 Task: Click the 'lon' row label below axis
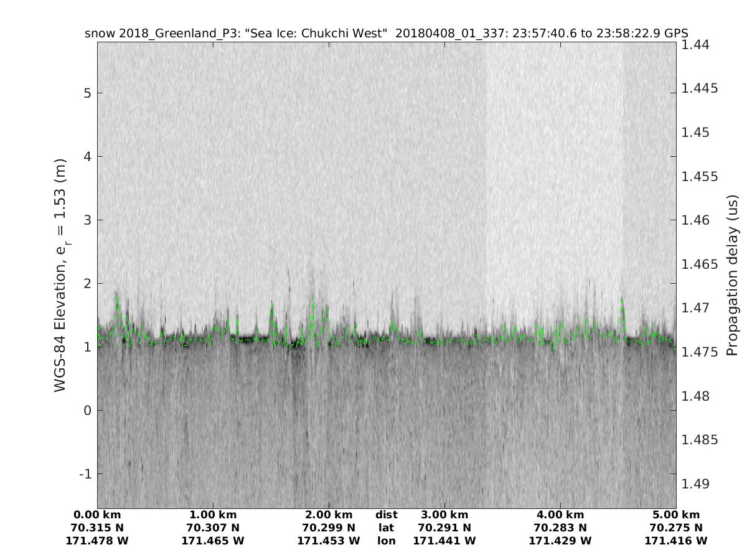click(x=386, y=541)
